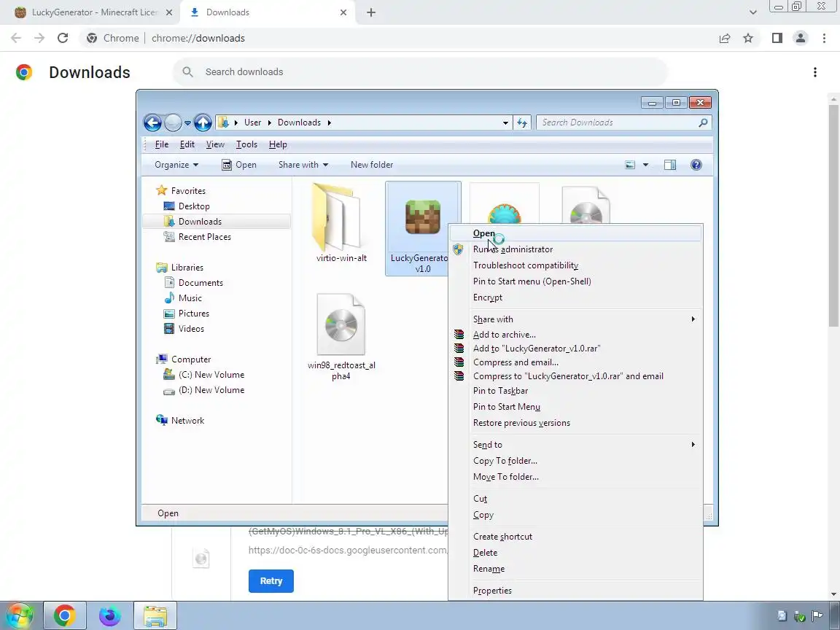
Task: Open the Explorer File menu
Action: click(161, 144)
